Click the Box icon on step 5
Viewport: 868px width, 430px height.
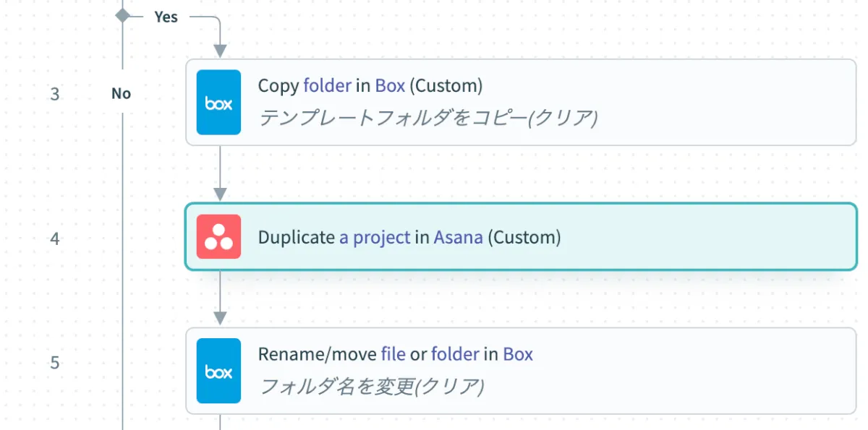[218, 371]
